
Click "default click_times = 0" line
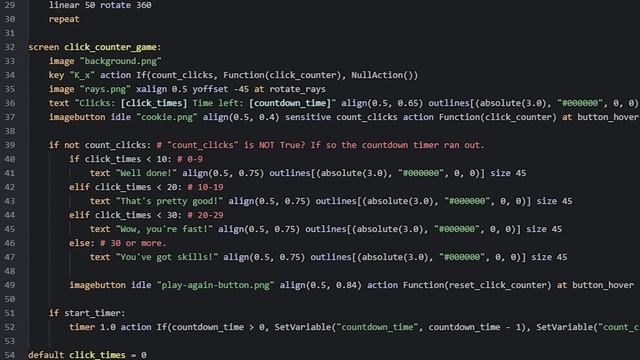click(87, 355)
